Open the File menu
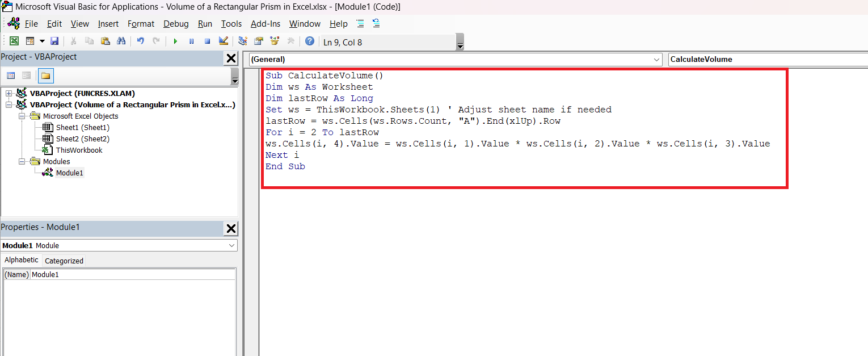The width and height of the screenshot is (868, 356). [x=31, y=24]
